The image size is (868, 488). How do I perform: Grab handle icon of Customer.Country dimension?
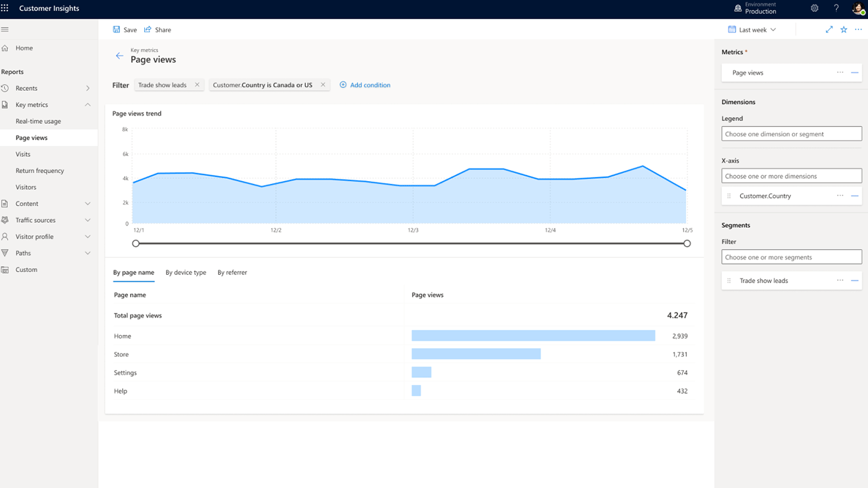(x=729, y=196)
